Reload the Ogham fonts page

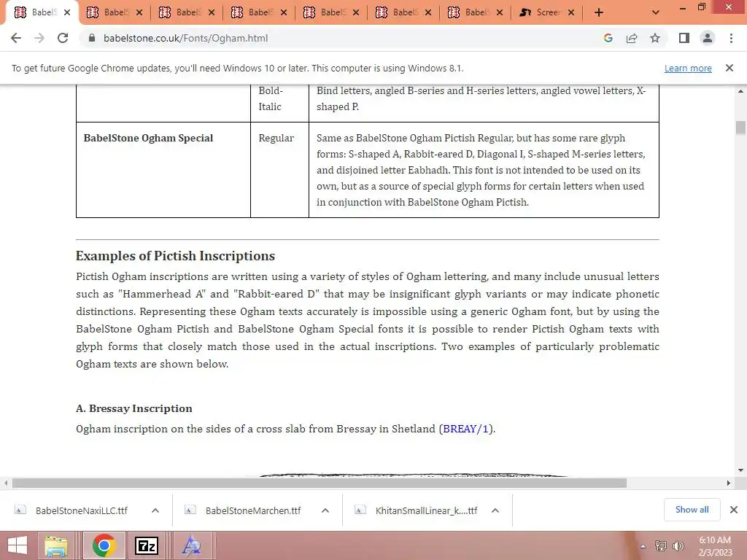(63, 38)
